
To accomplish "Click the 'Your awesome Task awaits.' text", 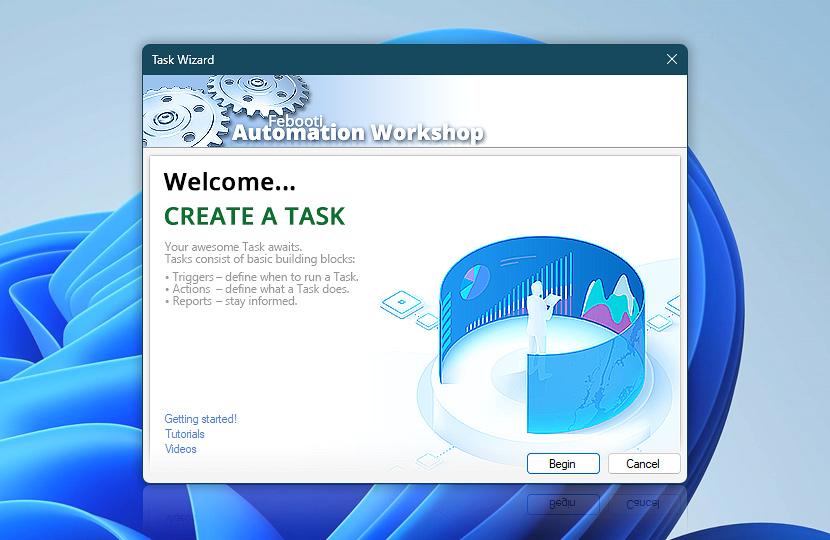I will 233,247.
